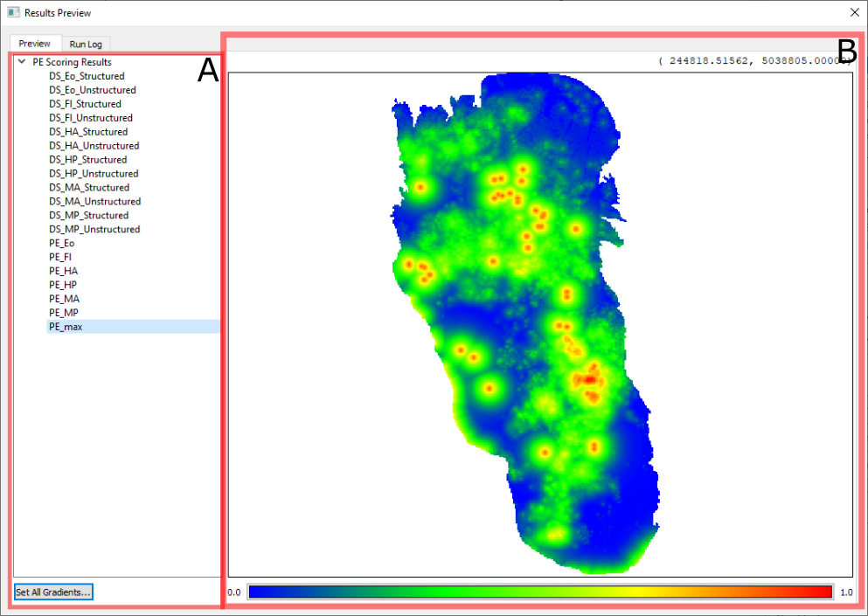Switch to the Preview tab
The width and height of the screenshot is (868, 616).
[x=34, y=44]
